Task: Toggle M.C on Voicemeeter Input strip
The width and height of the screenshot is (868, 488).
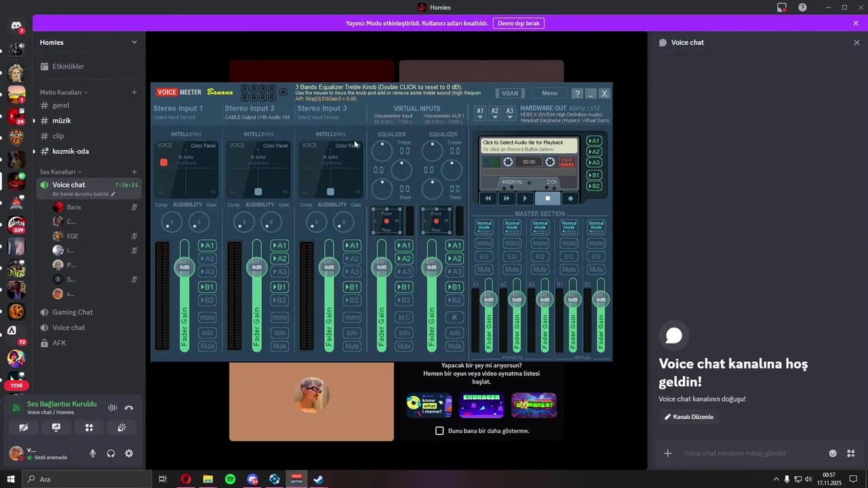Action: (x=404, y=317)
